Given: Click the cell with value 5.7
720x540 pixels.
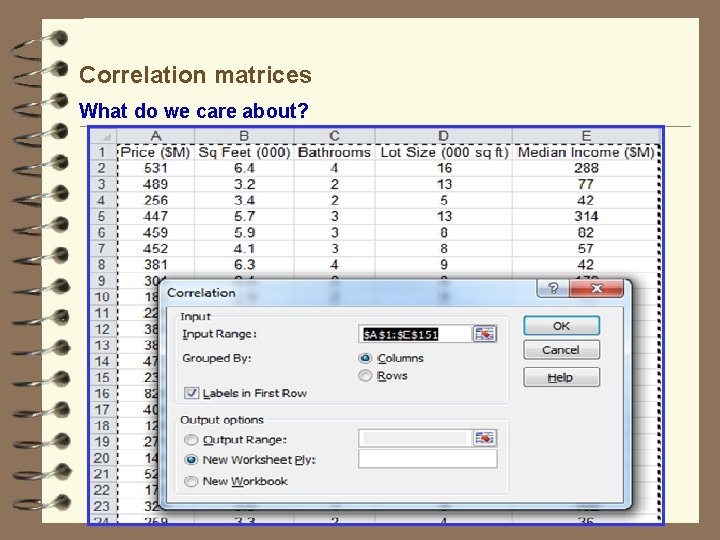Looking at the screenshot, I should pos(244,216).
